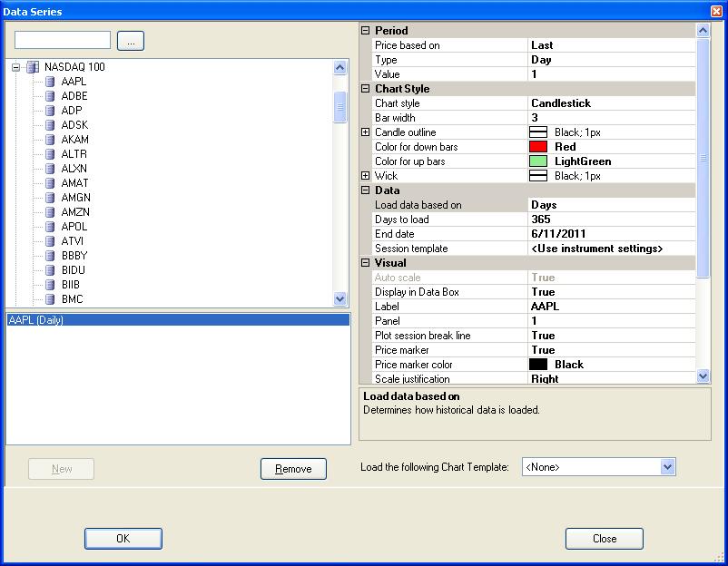The height and width of the screenshot is (566, 728).
Task: Select AAPL (Daily) in the series list
Action: point(178,319)
